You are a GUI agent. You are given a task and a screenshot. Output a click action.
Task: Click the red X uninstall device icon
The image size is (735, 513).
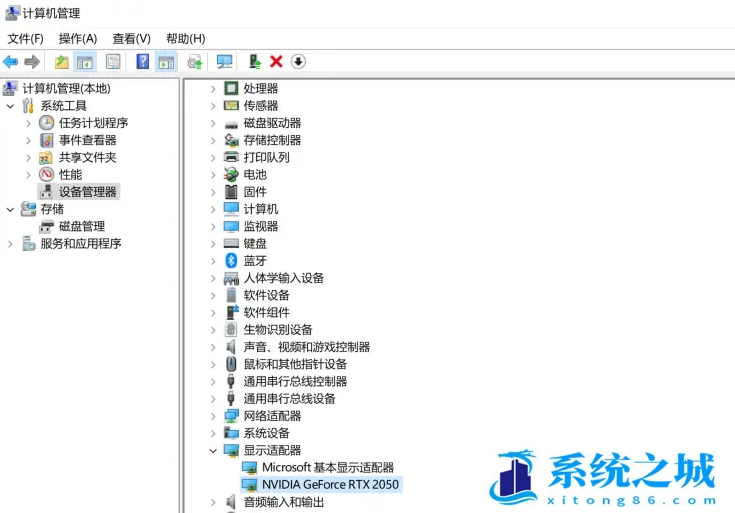tap(277, 62)
